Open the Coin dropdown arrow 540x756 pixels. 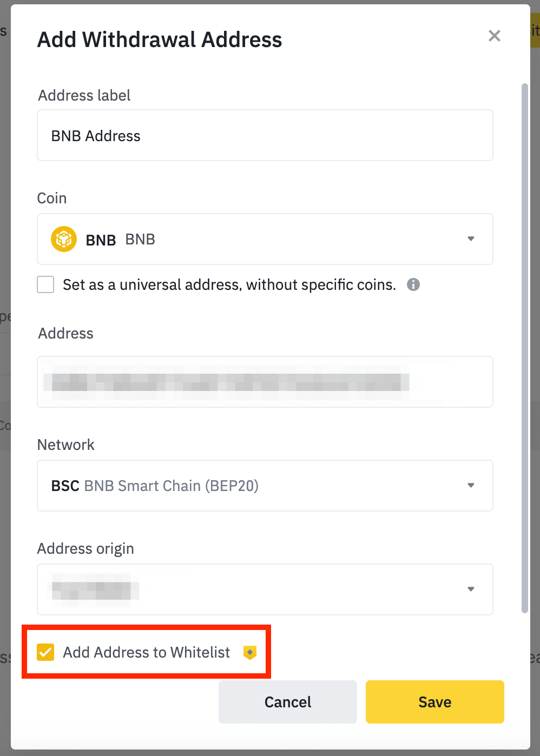coord(471,238)
